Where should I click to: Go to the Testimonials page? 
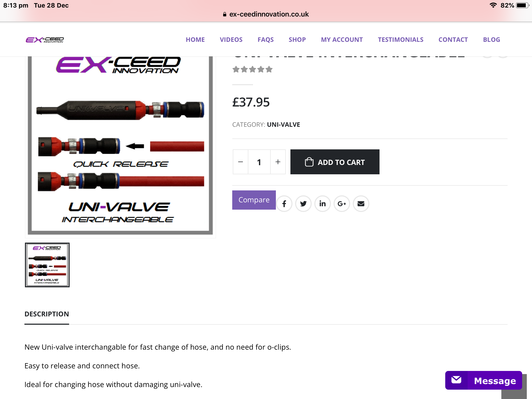401,40
